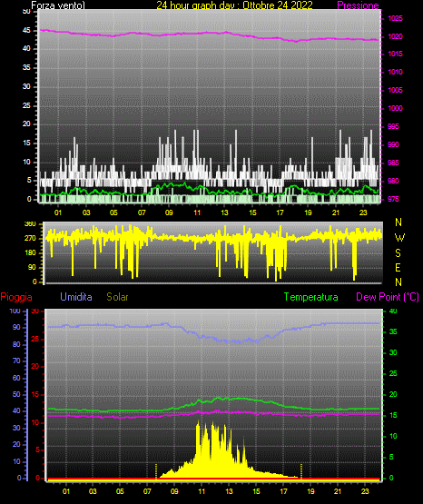The height and width of the screenshot is (504, 423).
Task: Click red rain axis value 15
Action: pyautogui.click(x=35, y=394)
